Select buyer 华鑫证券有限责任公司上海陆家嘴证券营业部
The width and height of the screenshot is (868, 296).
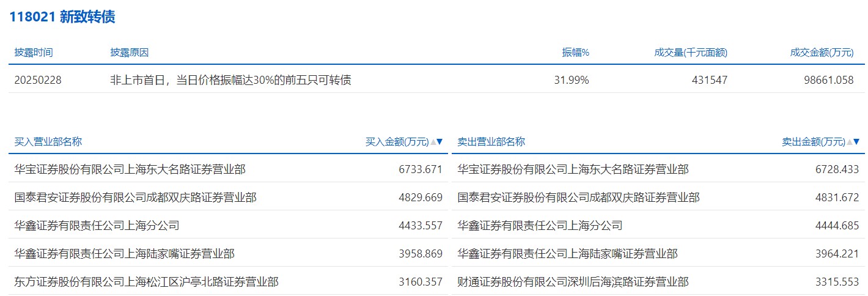pyautogui.click(x=125, y=254)
